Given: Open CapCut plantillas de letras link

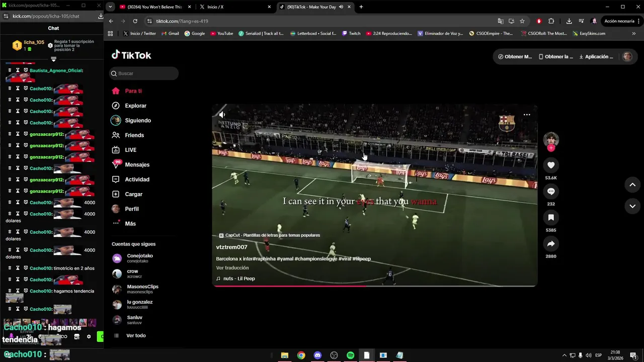Looking at the screenshot, I should pos(270,235).
